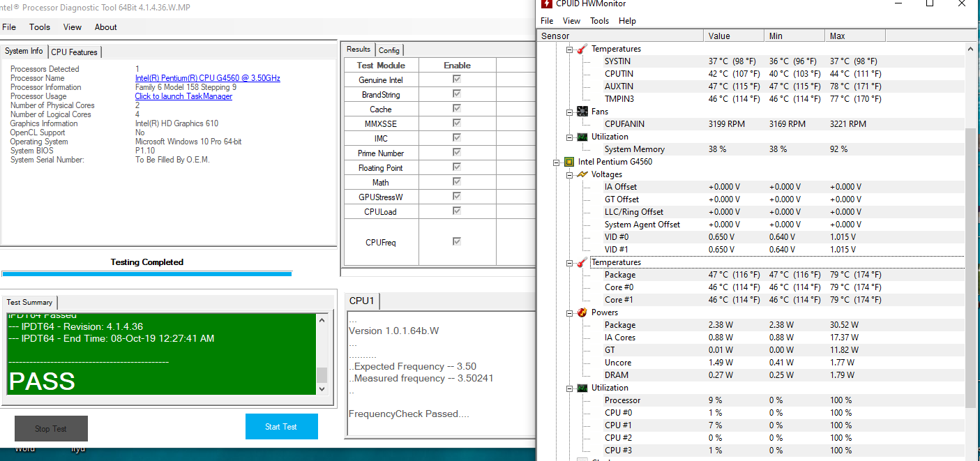Open the Tools menu in HWMonitor
Screen dimensions: 980x461
pos(599,21)
